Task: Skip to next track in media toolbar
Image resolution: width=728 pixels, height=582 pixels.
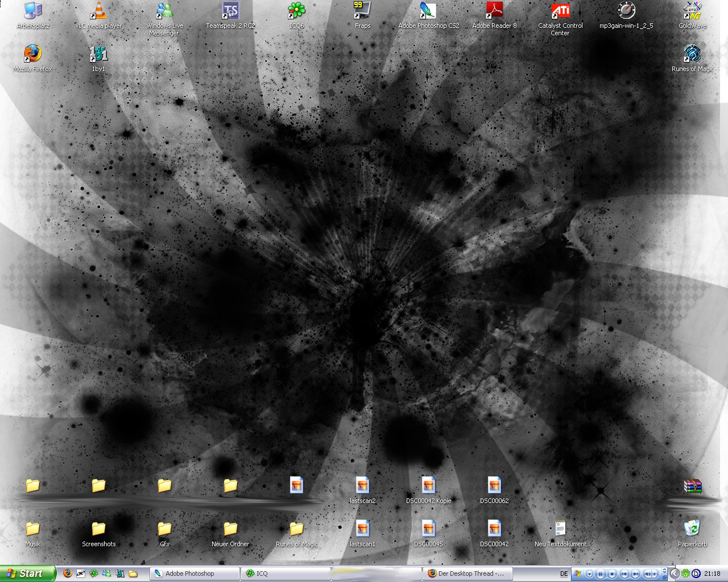Action: tap(636, 574)
